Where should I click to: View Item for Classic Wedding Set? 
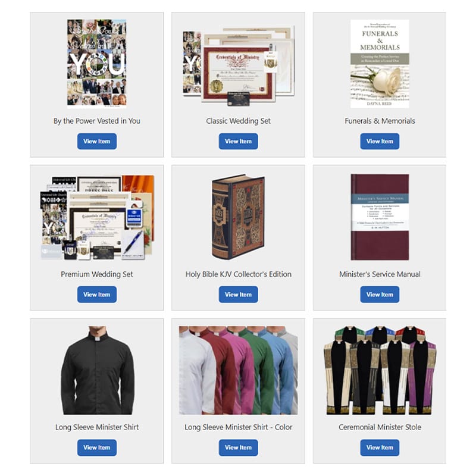coord(239,141)
